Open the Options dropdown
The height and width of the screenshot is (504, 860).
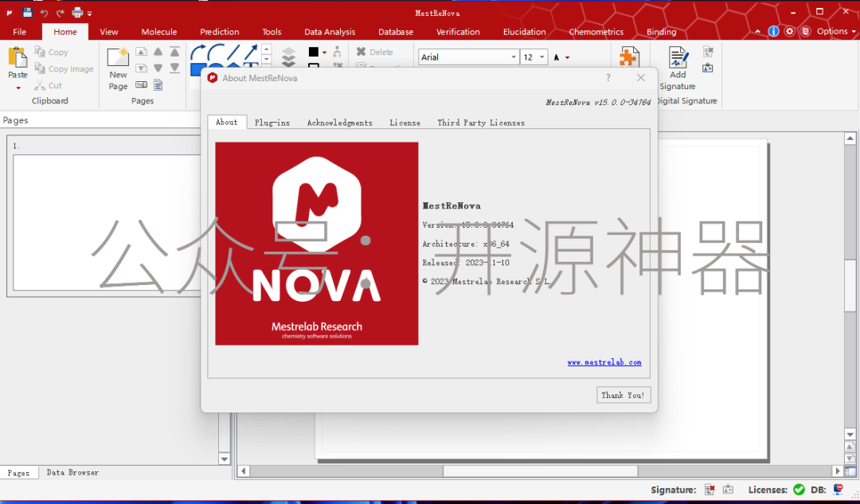click(836, 31)
